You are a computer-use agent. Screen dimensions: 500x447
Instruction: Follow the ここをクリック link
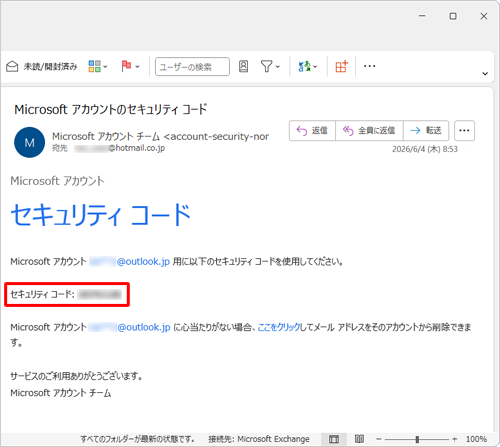279,327
